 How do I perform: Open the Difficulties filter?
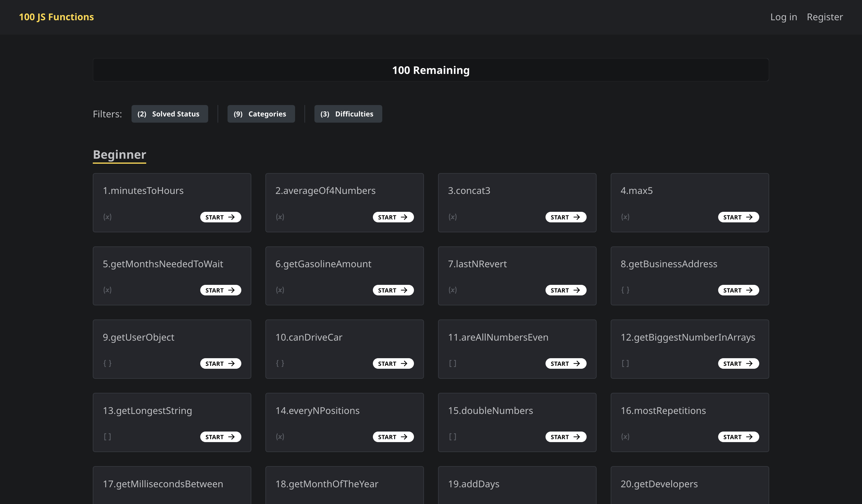coord(348,114)
